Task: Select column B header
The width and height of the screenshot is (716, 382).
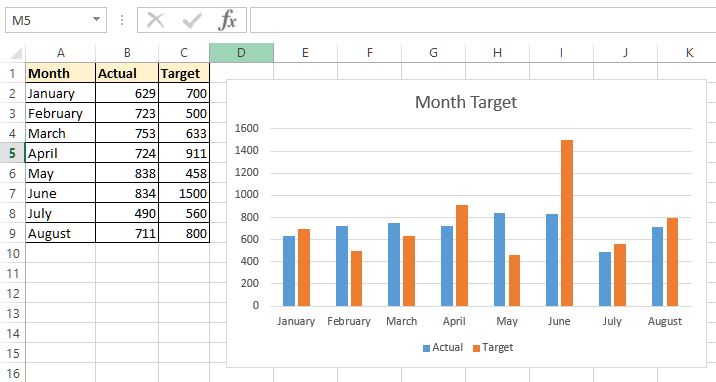Action: click(127, 53)
